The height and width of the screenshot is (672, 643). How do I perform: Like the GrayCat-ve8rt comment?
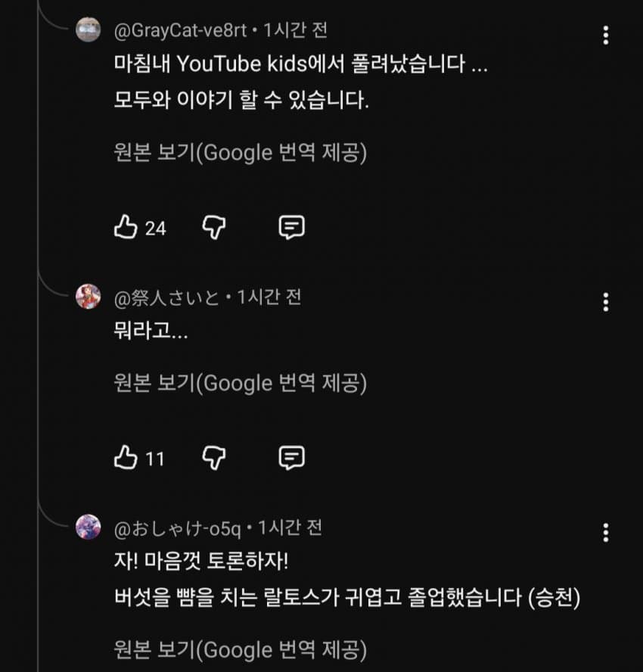pos(126,227)
